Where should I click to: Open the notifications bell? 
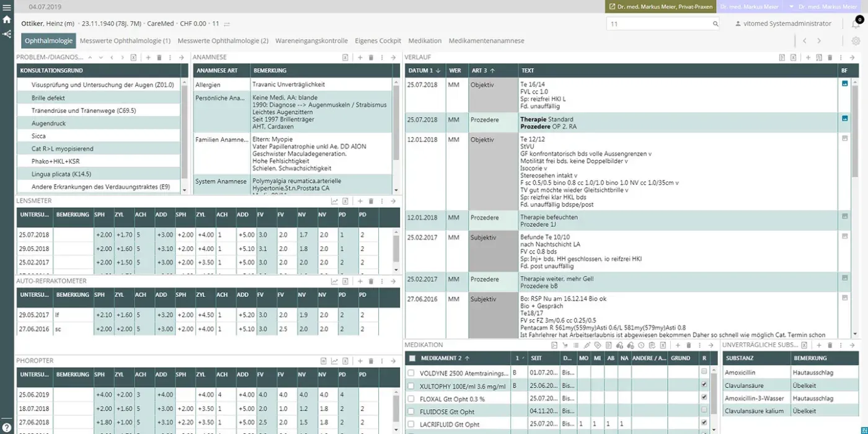[x=856, y=24]
